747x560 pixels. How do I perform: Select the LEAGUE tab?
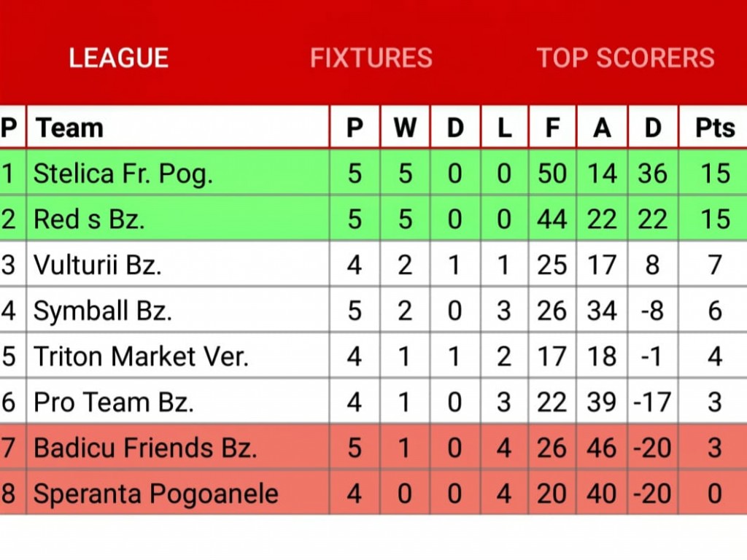(119, 58)
